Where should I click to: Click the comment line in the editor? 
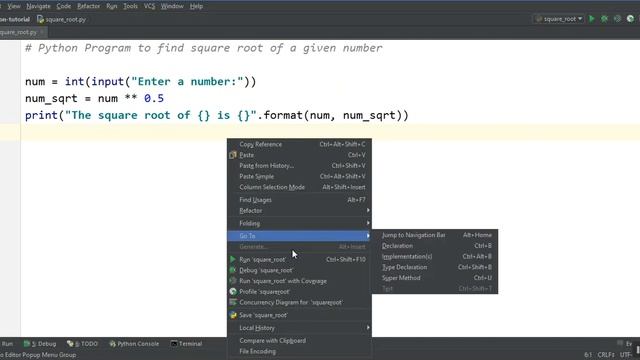[204, 48]
